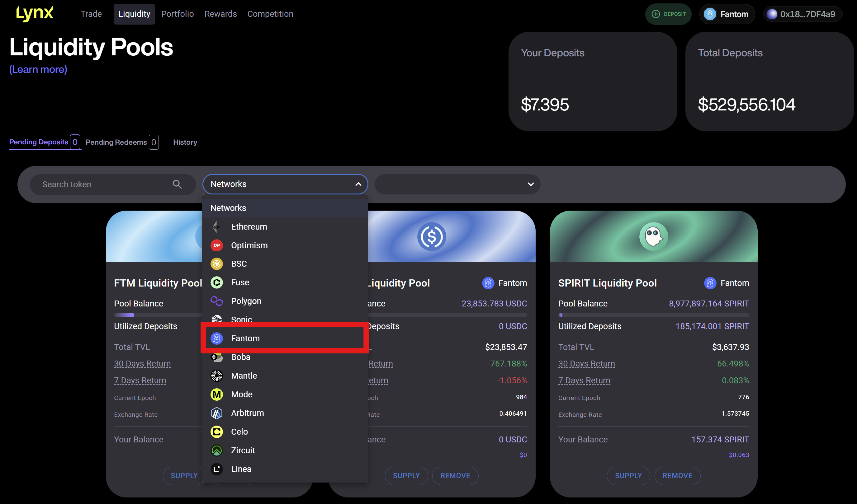857x504 pixels.
Task: Open the empty filter dropdown
Action: pyautogui.click(x=457, y=184)
